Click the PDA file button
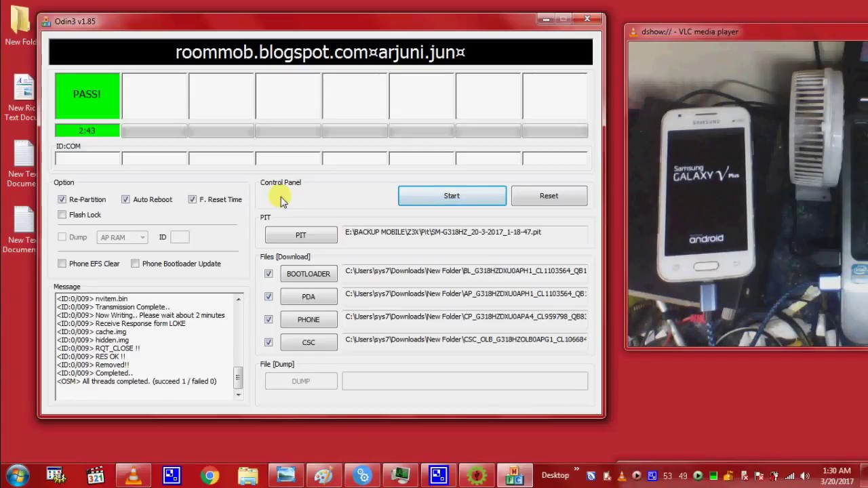868x488 pixels. tap(309, 297)
